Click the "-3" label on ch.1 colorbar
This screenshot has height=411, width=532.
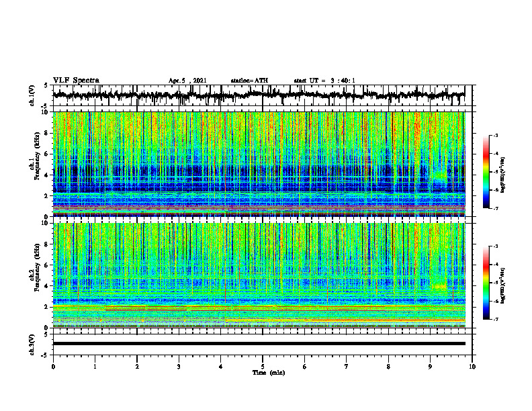495,136
